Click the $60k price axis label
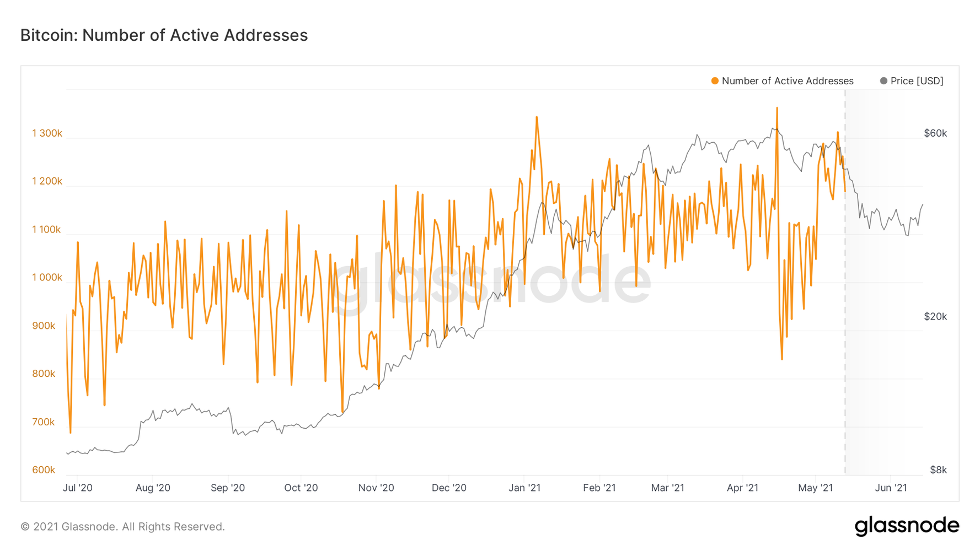Image resolution: width=980 pixels, height=551 pixels. coord(935,133)
